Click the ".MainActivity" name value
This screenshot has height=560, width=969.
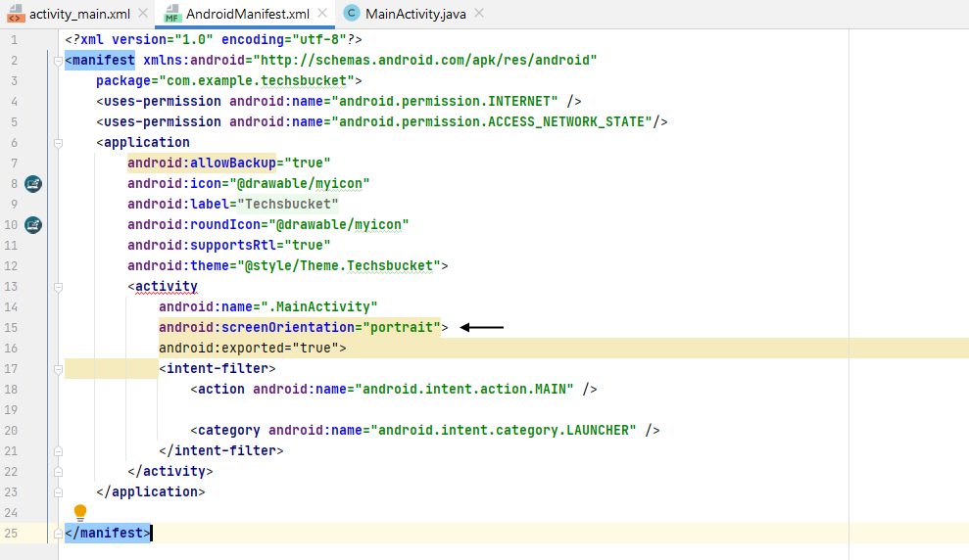tap(318, 306)
